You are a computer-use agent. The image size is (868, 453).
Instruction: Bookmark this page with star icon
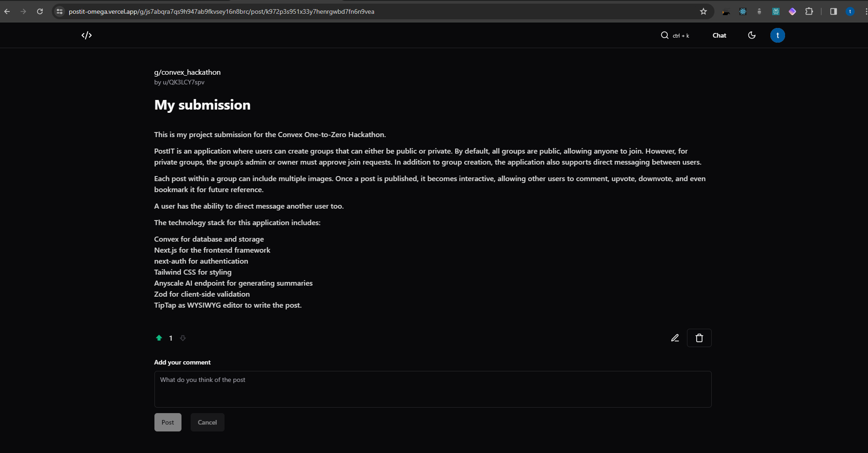coord(703,11)
